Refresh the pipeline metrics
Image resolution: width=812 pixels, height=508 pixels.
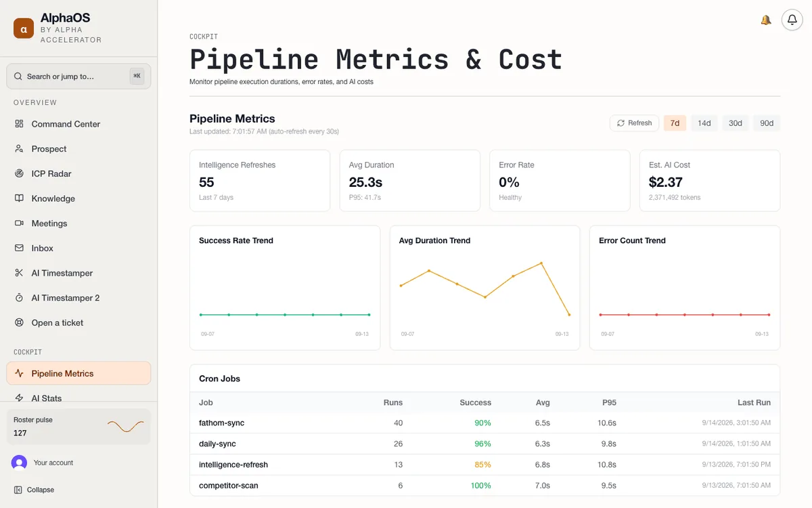pyautogui.click(x=634, y=123)
